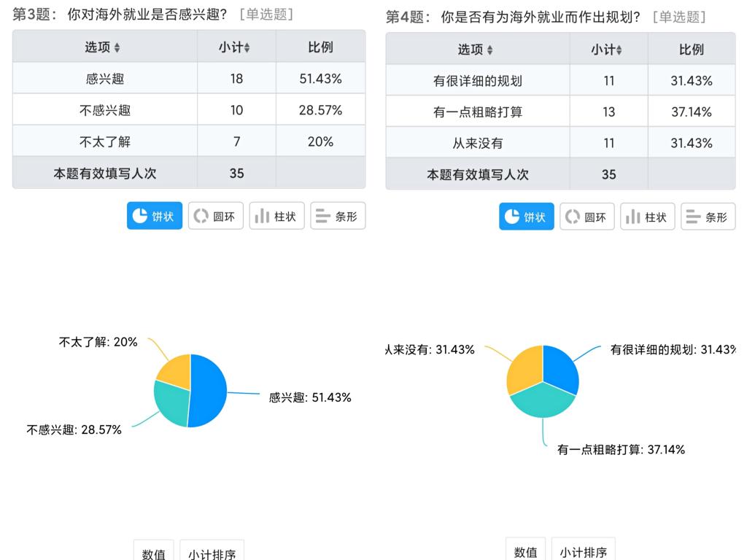Click the teal 有一点粗略打算 pie slice

tap(543, 403)
